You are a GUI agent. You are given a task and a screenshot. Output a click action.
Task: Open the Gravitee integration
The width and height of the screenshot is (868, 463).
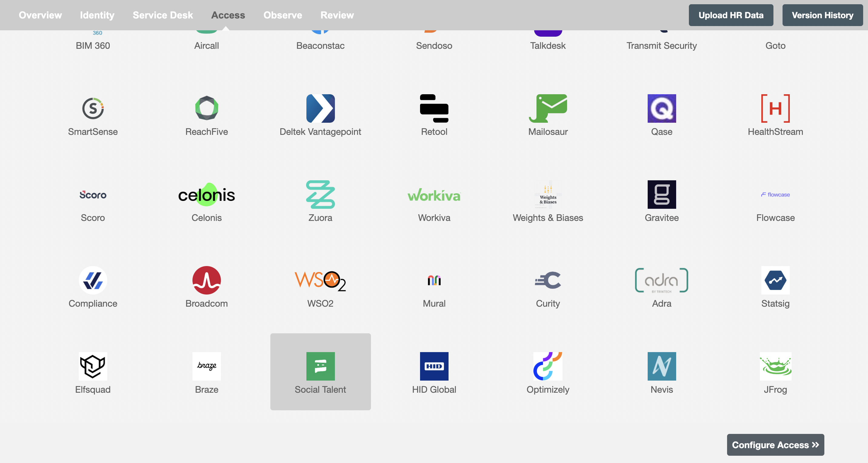(661, 201)
